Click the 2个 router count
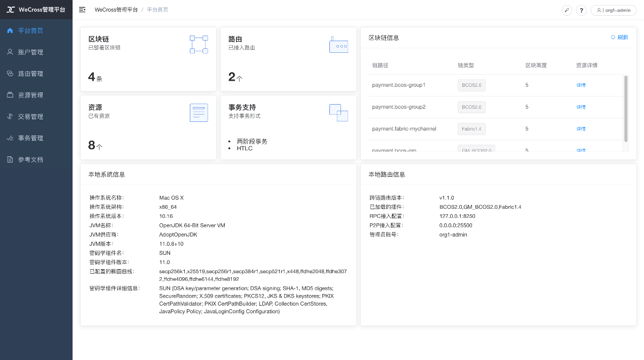Image resolution: width=644 pixels, height=360 pixels. (x=235, y=77)
